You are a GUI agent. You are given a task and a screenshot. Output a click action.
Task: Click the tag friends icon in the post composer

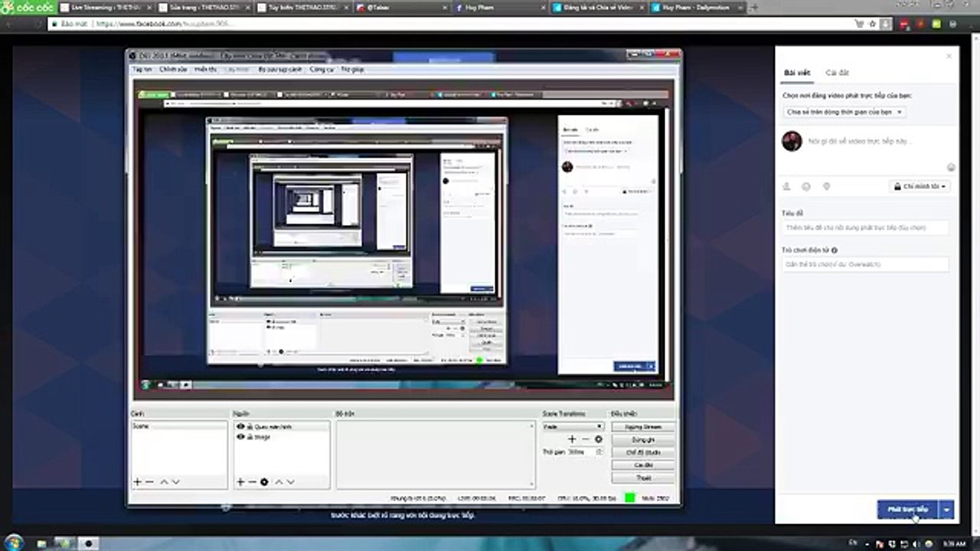pyautogui.click(x=786, y=186)
